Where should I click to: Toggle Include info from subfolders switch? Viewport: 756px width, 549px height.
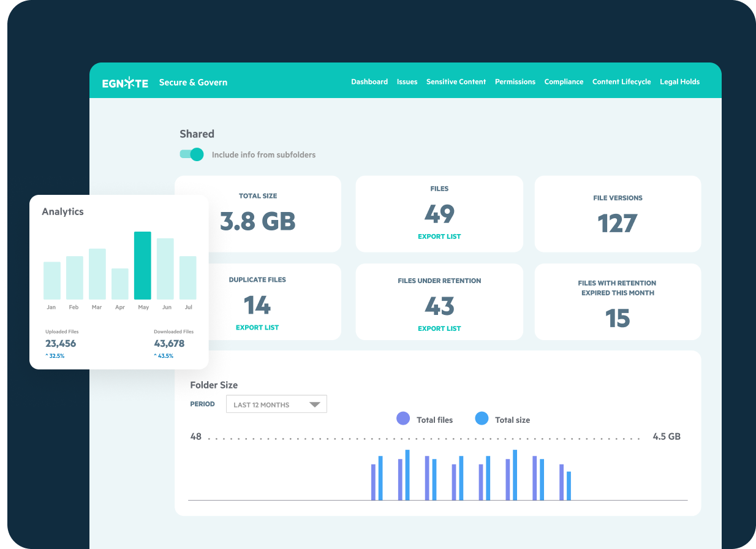coord(191,154)
